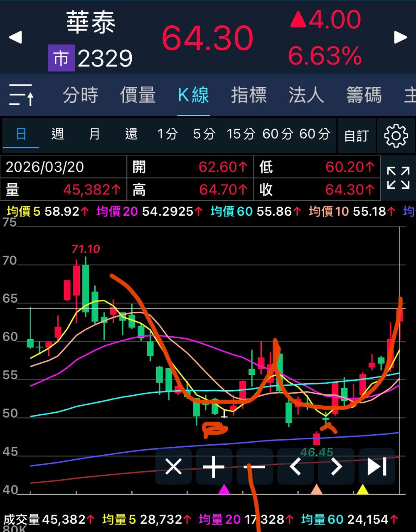
Task: Expand chart to fullscreen
Action: (x=398, y=178)
